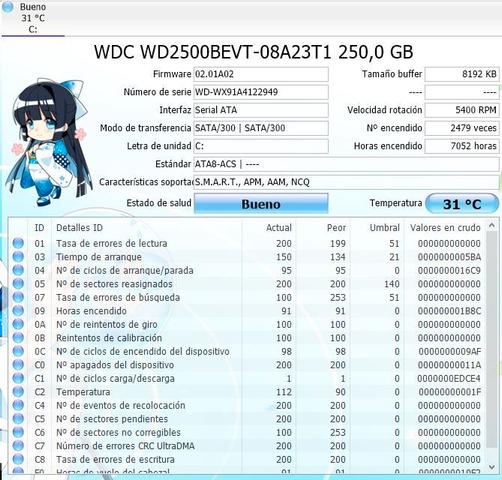This screenshot has width=502, height=480.
Task: Select row Tasa de errores de escritura
Action: 247,459
